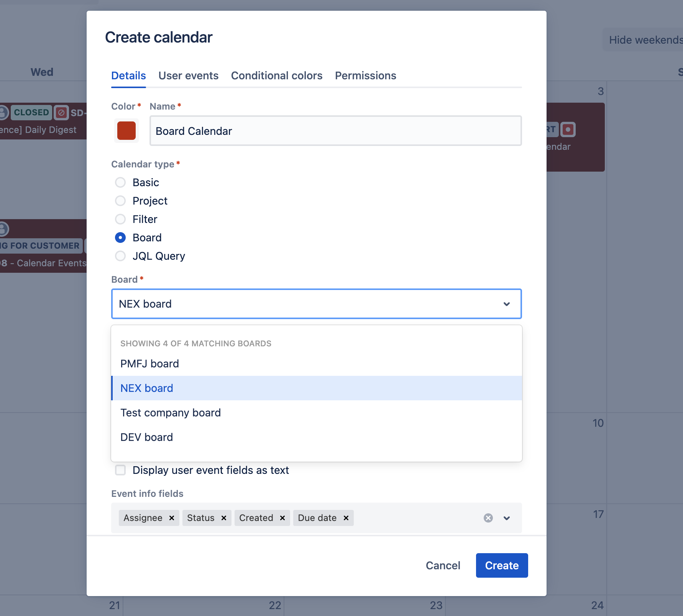
Task: Remove the Assignee field from Event info fields
Action: click(171, 518)
